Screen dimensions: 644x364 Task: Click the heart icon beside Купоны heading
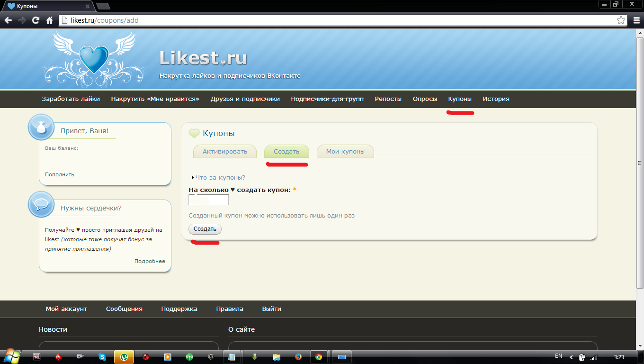[194, 134]
